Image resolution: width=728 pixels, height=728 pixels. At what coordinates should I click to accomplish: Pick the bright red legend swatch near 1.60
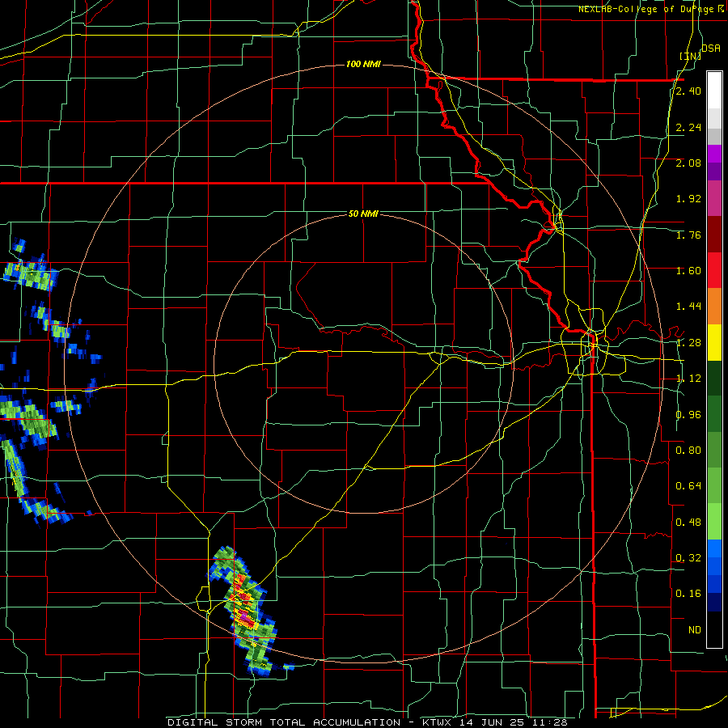pyautogui.click(x=714, y=270)
